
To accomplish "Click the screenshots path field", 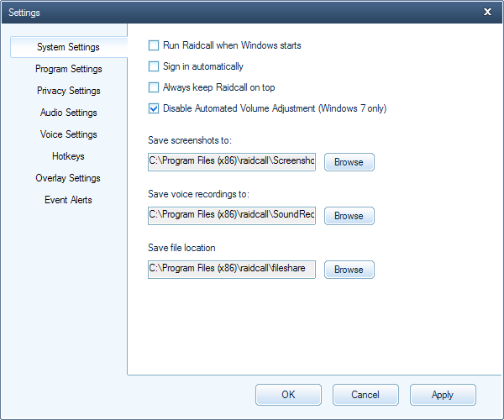I will coord(232,162).
